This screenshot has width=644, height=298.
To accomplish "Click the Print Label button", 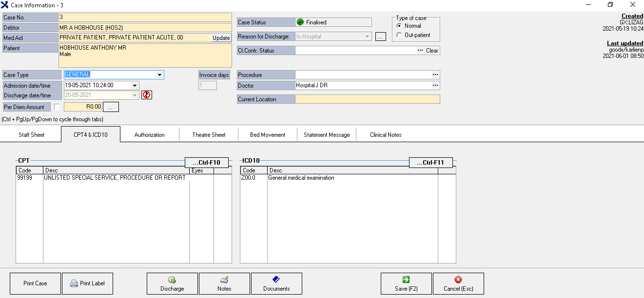I will (x=88, y=283).
